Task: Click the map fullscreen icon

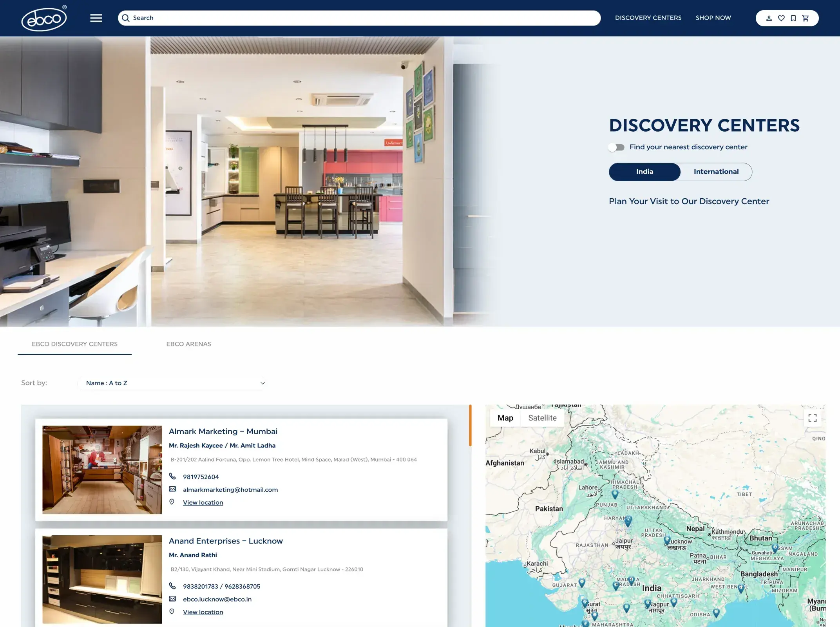Action: tap(813, 418)
